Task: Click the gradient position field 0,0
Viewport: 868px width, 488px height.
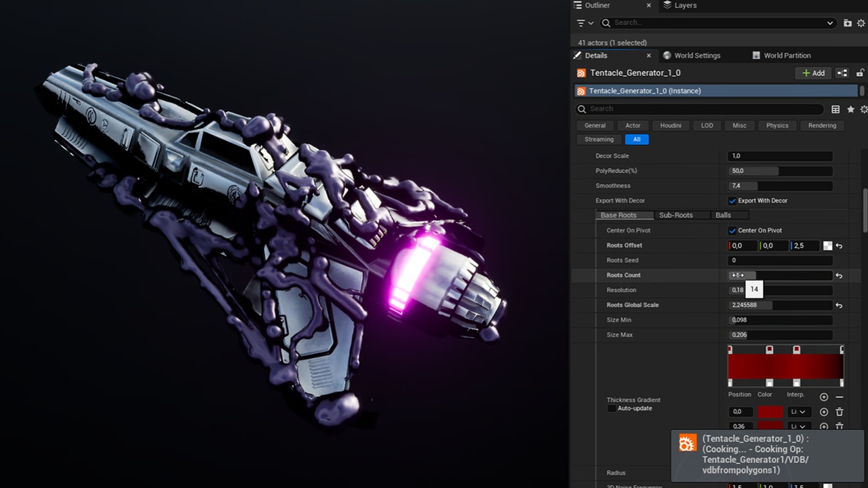Action: point(742,412)
